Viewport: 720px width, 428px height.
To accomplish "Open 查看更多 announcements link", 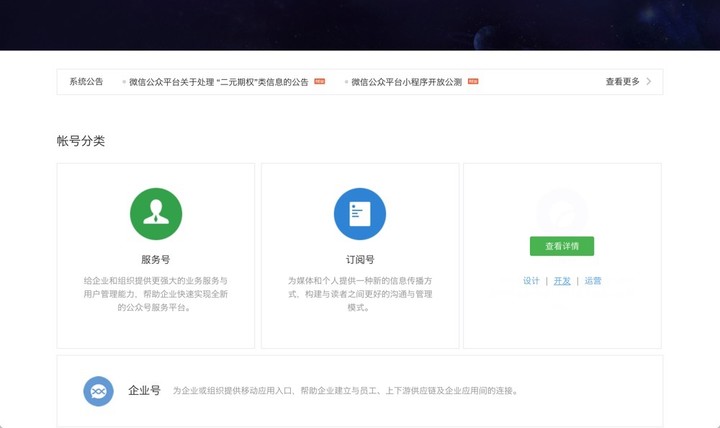I will tap(622, 81).
